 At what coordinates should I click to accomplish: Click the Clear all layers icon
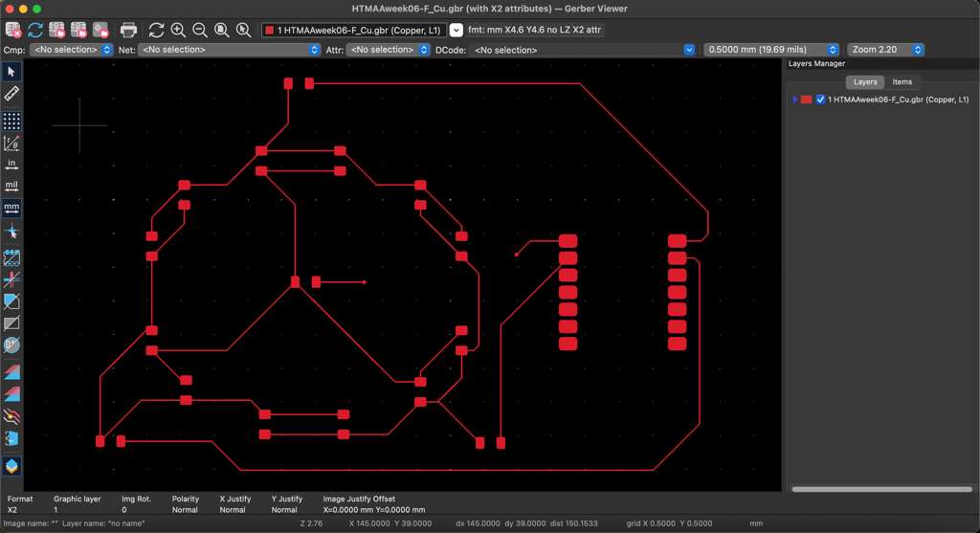click(13, 31)
